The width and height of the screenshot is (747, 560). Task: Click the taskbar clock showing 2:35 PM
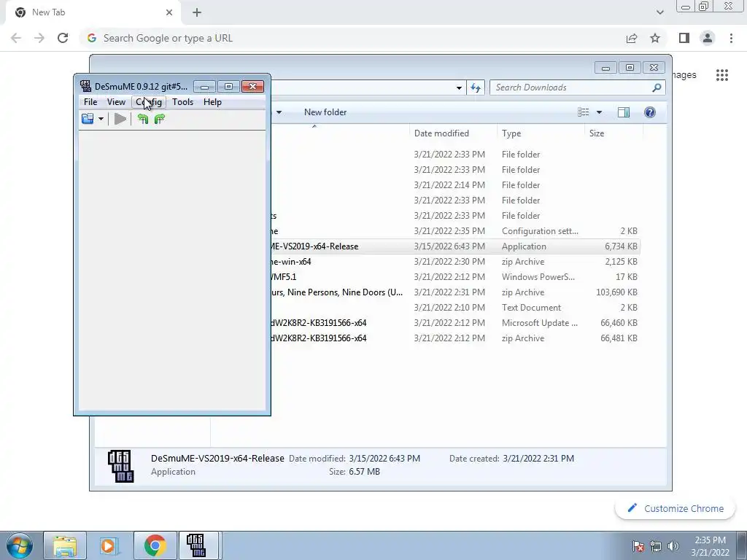click(x=710, y=546)
